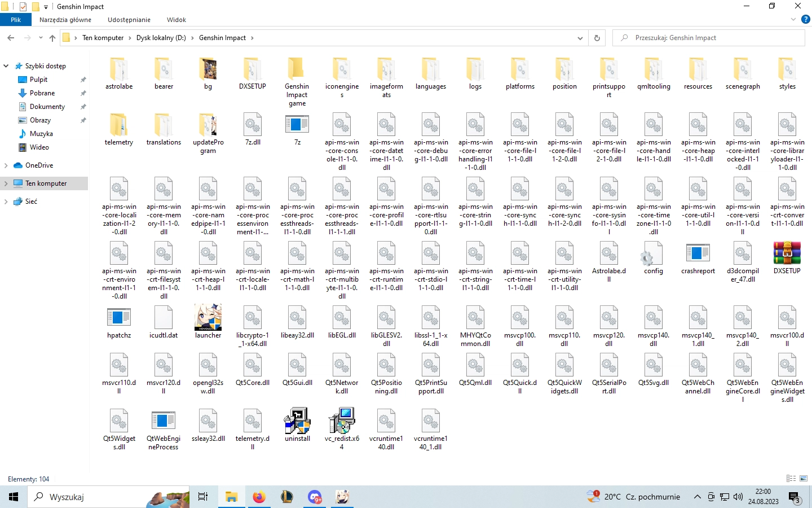Select the launcher application icon
The height and width of the screenshot is (508, 812).
click(x=208, y=321)
